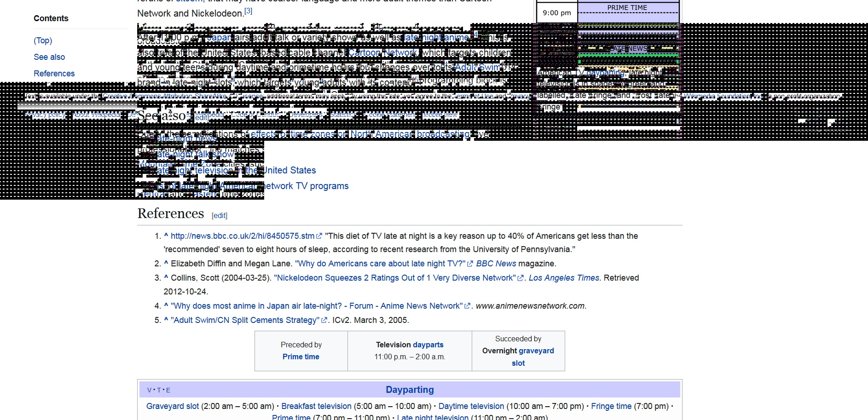Click external icon after 'Very Diverse Network'
Image resolution: width=868 pixels, height=420 pixels.
(521, 278)
